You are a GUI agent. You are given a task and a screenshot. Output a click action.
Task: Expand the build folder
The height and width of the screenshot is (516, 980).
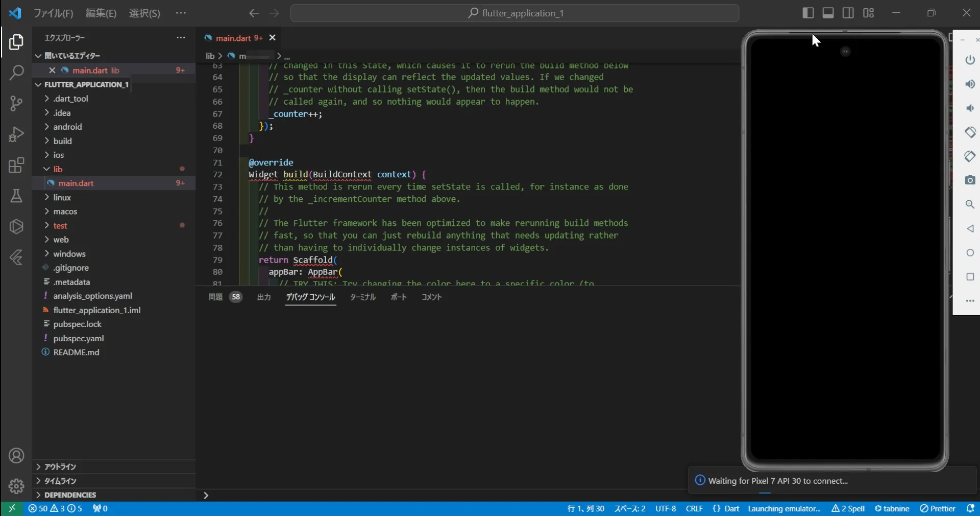[114, 141]
